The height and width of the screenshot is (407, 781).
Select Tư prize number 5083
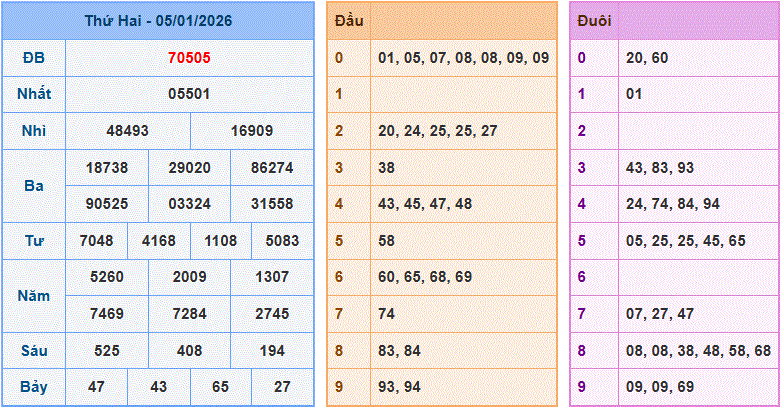(282, 241)
